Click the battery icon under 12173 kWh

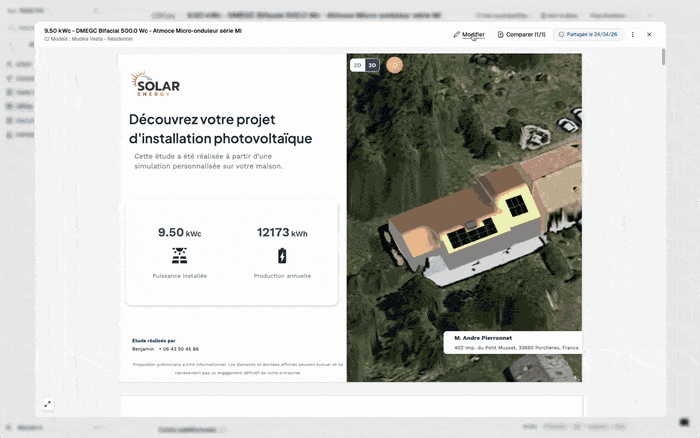point(282,256)
